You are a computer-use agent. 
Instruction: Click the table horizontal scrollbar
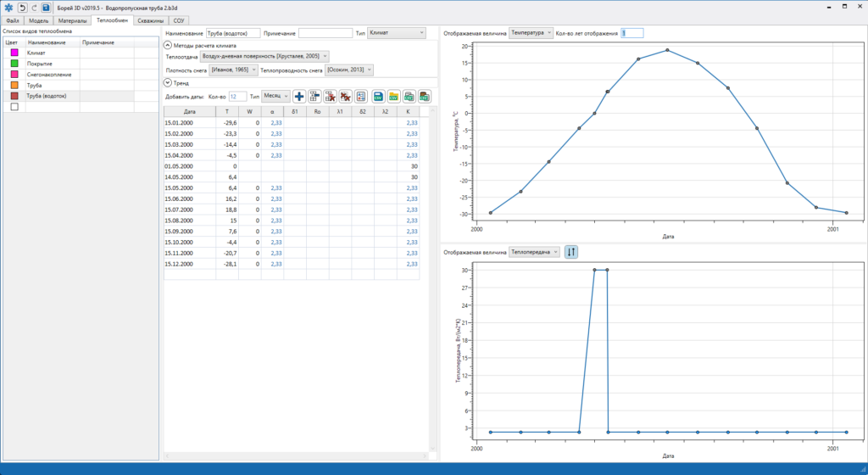pyautogui.click(x=296, y=456)
